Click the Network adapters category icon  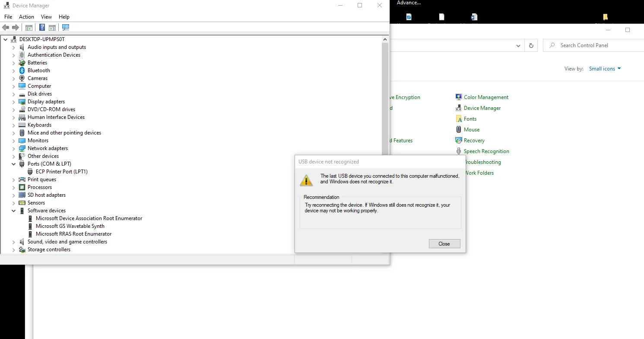pos(22,148)
